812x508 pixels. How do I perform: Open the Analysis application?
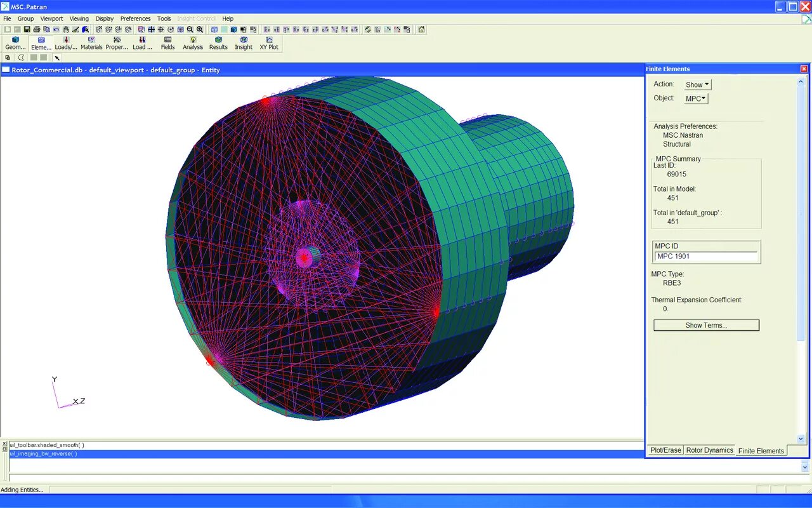tap(193, 43)
